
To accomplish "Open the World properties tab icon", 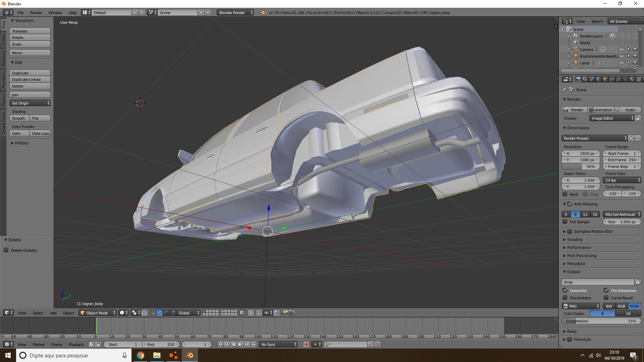I will [x=598, y=79].
